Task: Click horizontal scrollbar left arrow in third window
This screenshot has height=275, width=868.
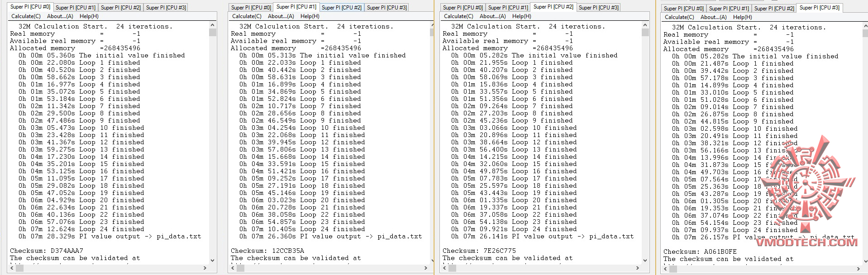Action: tap(444, 268)
